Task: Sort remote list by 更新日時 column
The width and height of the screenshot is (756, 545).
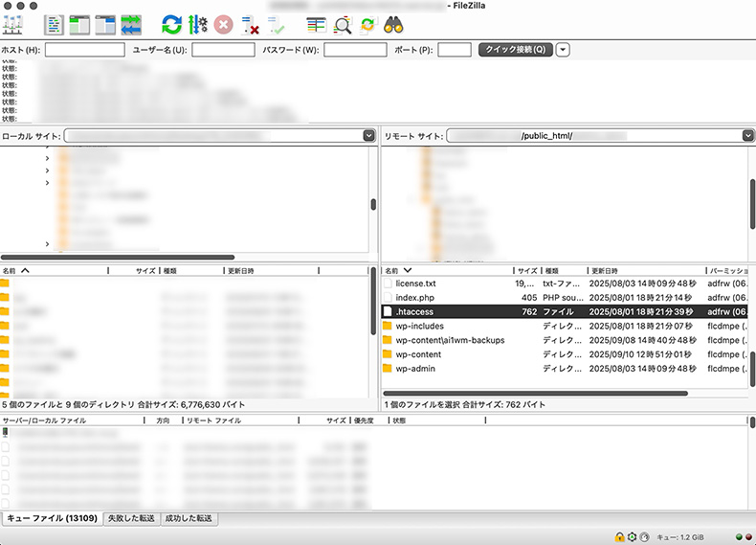Action: [646, 271]
